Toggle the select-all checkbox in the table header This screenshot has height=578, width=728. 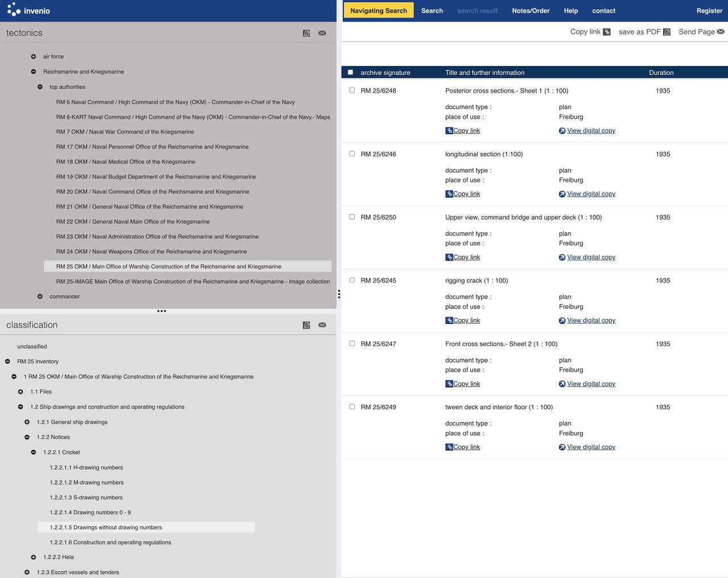[350, 72]
